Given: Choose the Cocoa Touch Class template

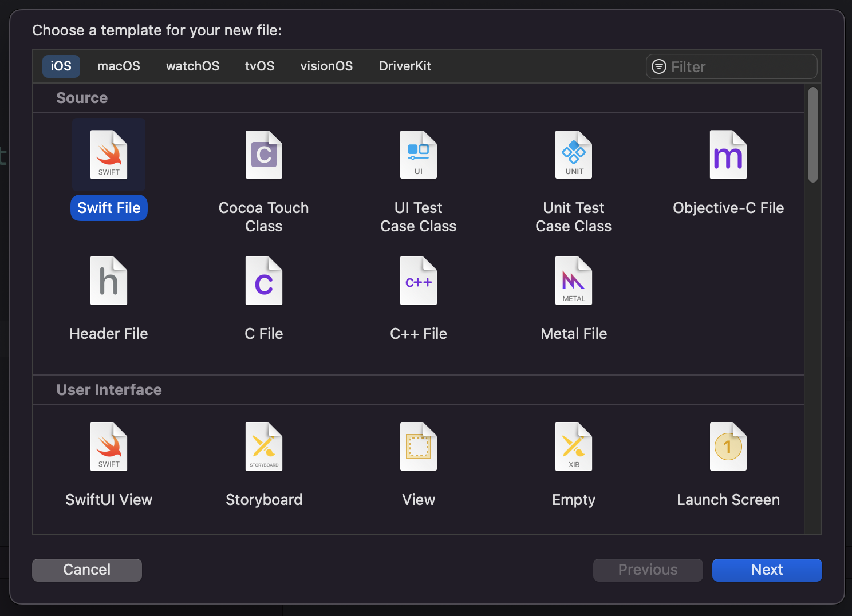Looking at the screenshot, I should (x=263, y=182).
